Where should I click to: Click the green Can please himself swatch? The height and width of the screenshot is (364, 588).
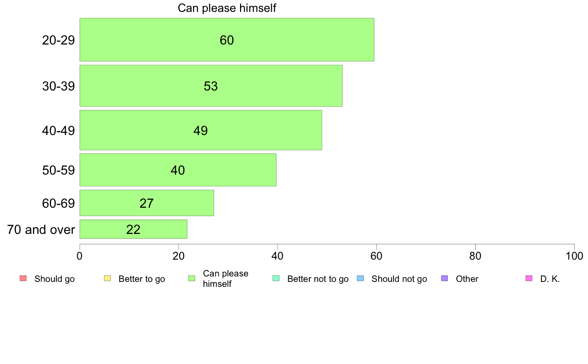[x=192, y=278]
